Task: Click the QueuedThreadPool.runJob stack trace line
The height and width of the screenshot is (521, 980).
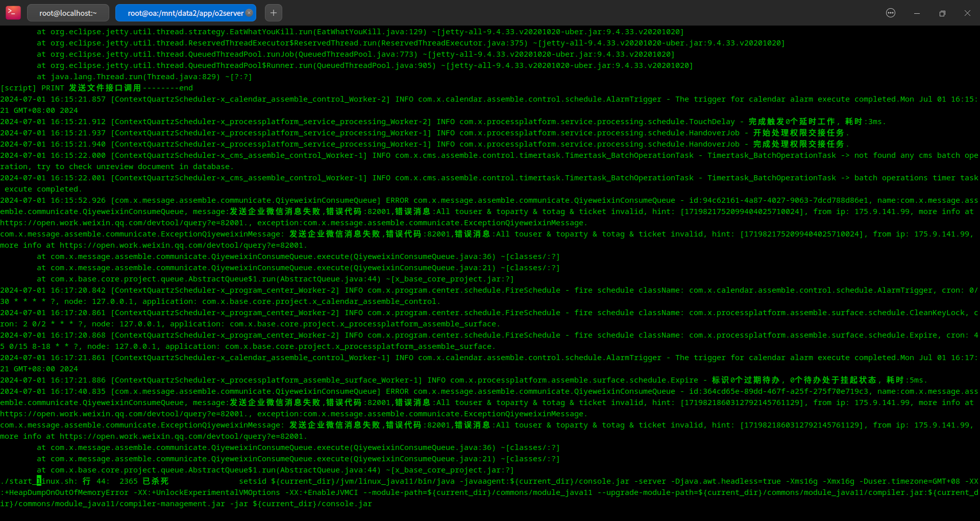Action: [x=356, y=54]
